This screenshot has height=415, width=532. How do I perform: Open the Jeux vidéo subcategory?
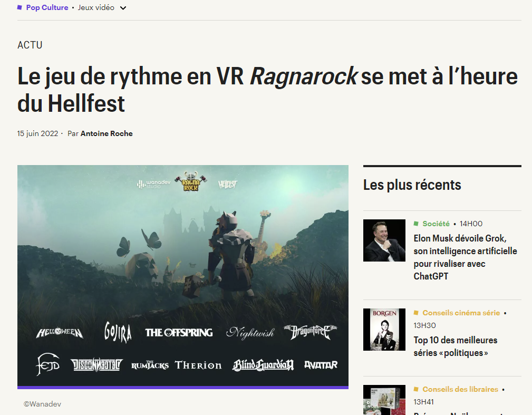tap(96, 7)
